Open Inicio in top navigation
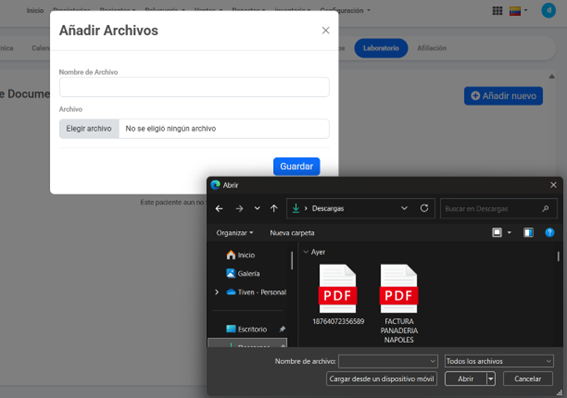Viewport: 567px width, 398px height. [35, 10]
